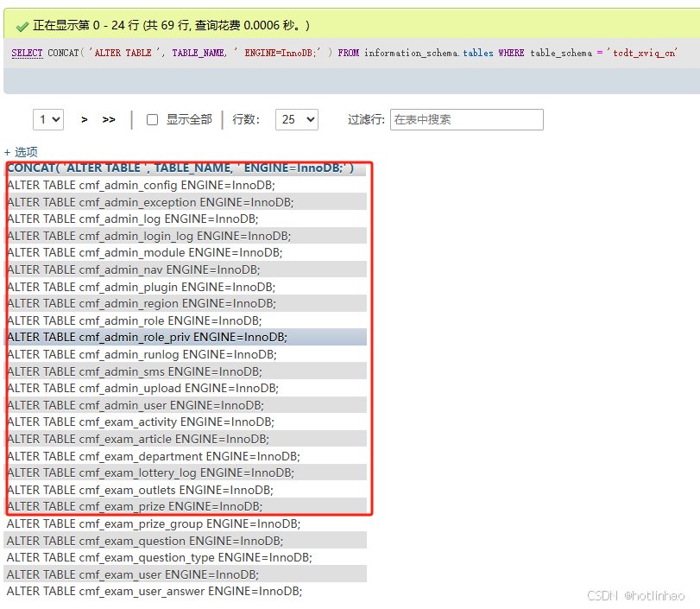This screenshot has height=609, width=700.
Task: Open the 行数 rows-per-page dropdown showing 25
Action: tap(296, 119)
